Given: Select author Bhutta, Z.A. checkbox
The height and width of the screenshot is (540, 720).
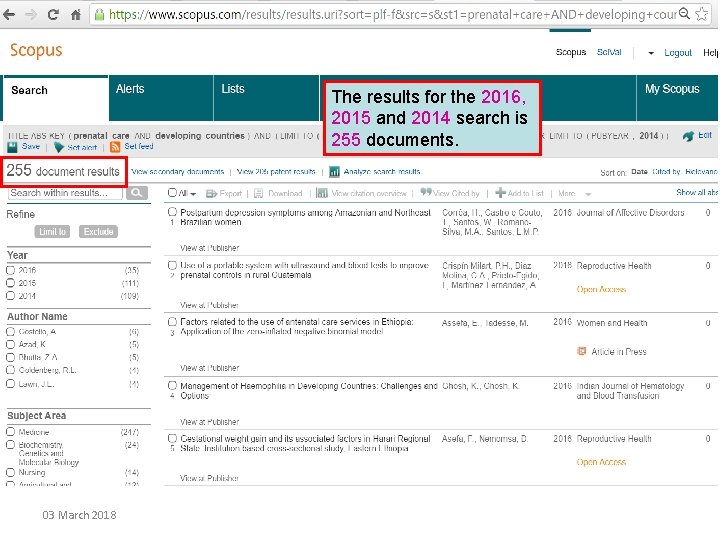Looking at the screenshot, I should pyautogui.click(x=11, y=357).
